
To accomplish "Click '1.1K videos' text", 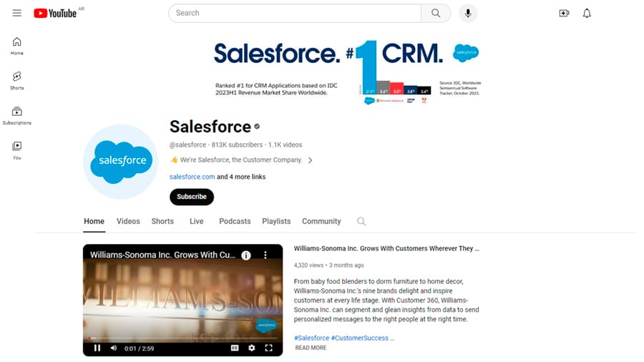I will click(x=285, y=145).
